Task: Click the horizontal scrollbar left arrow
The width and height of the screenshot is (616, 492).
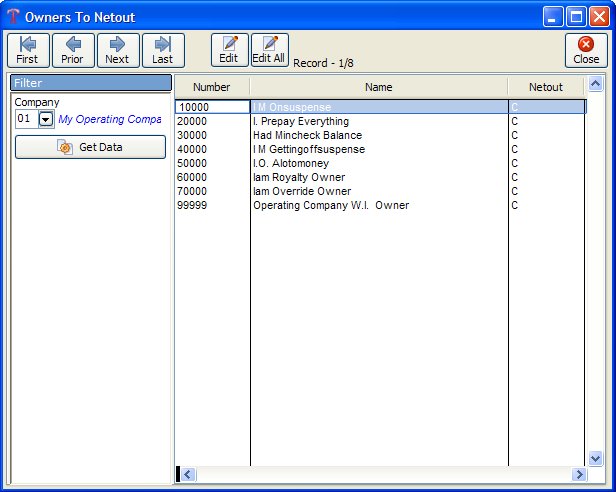Action: click(x=188, y=474)
